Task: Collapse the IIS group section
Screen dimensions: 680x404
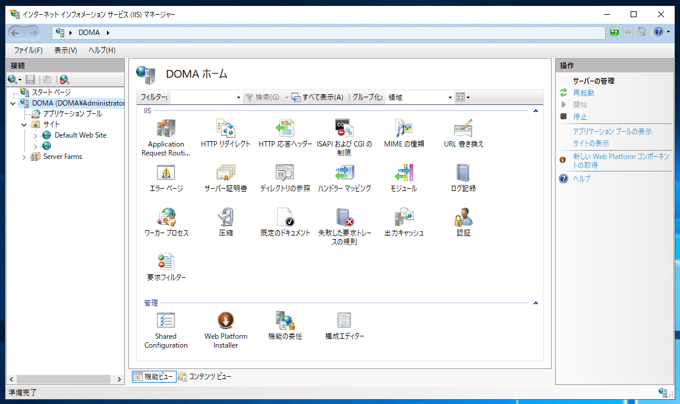Action: 536,111
